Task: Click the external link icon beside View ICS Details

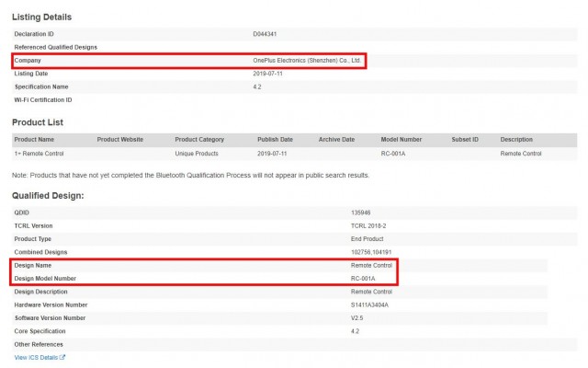Action: (x=62, y=357)
